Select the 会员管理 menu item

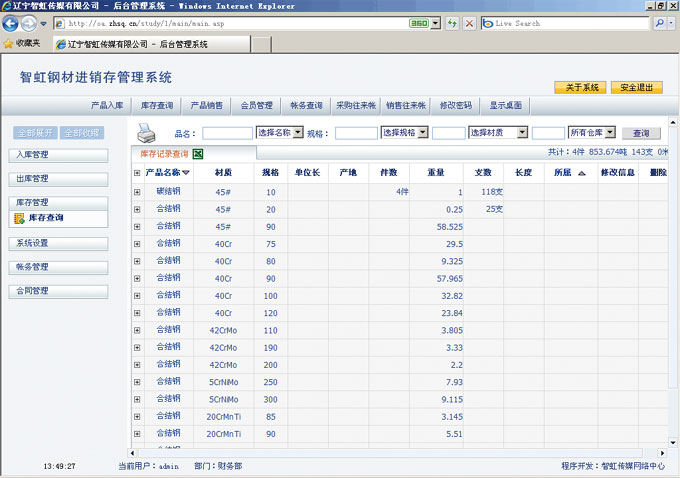pyautogui.click(x=256, y=105)
